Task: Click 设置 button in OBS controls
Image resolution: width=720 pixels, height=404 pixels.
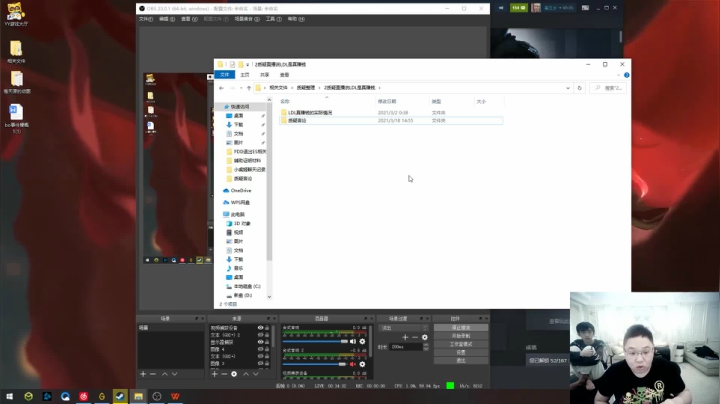Action: (461, 353)
